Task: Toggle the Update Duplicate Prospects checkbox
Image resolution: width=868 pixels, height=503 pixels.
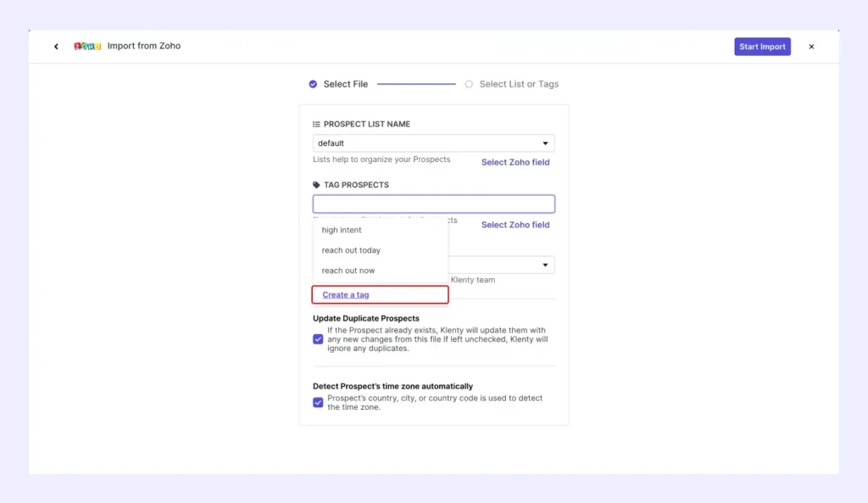Action: pos(318,339)
